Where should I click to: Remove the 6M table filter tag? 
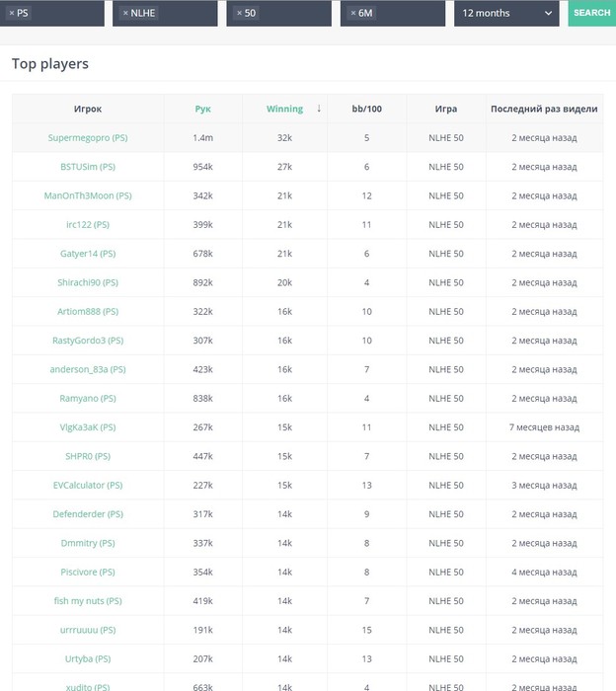click(x=352, y=14)
